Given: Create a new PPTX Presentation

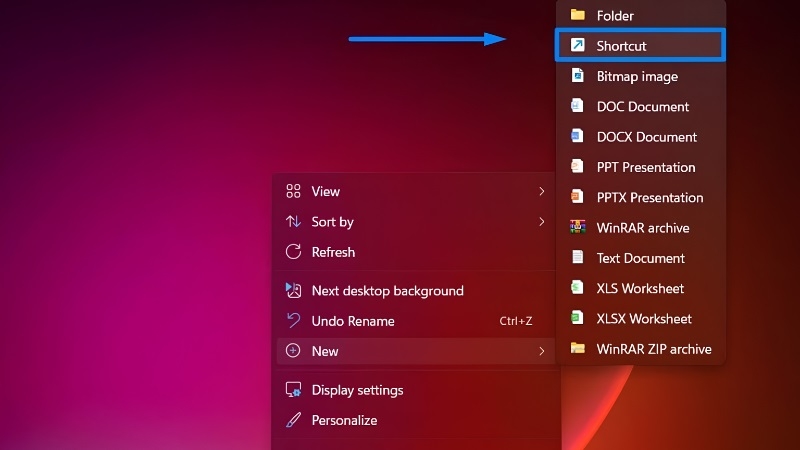Looking at the screenshot, I should click(640, 197).
